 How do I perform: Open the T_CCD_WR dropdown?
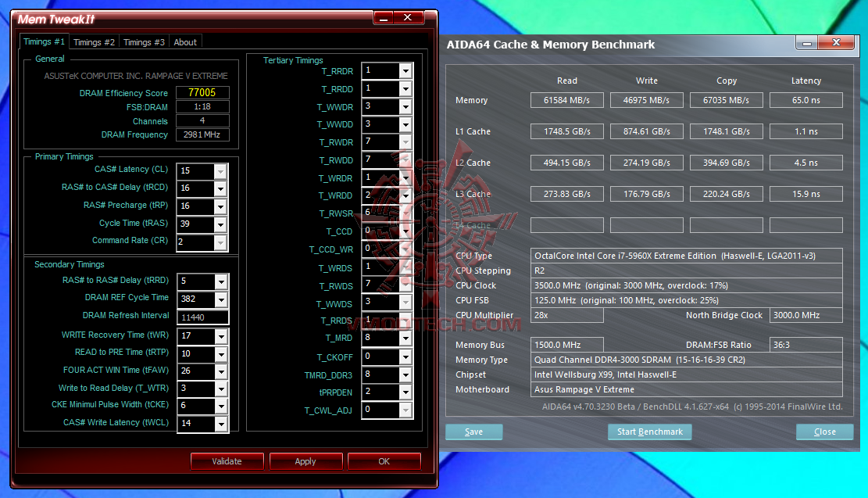pos(405,249)
